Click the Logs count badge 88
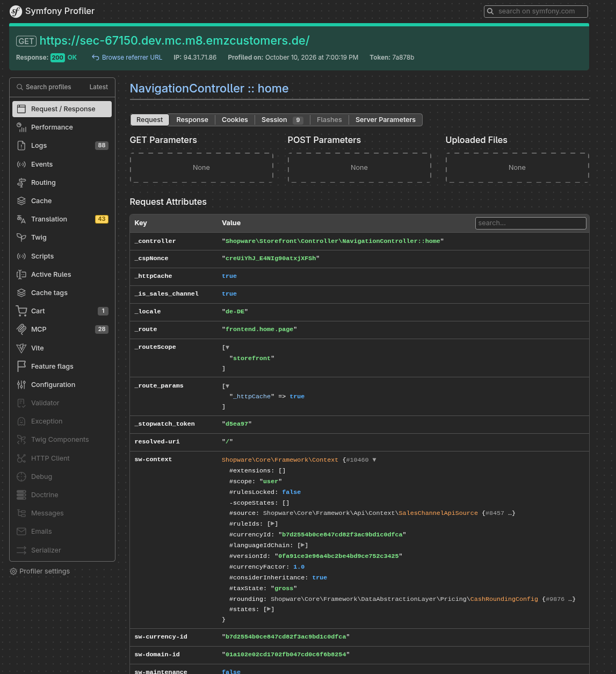The image size is (616, 674). point(102,146)
